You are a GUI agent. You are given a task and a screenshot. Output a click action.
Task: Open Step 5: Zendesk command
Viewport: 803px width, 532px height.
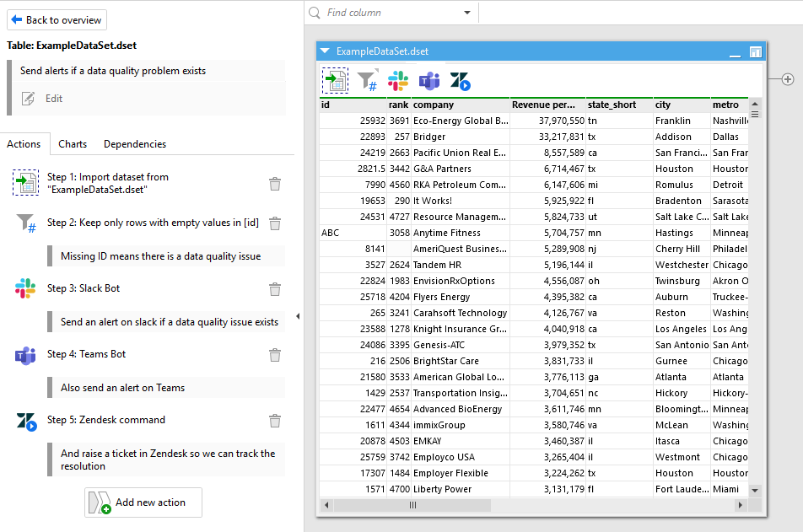(106, 420)
